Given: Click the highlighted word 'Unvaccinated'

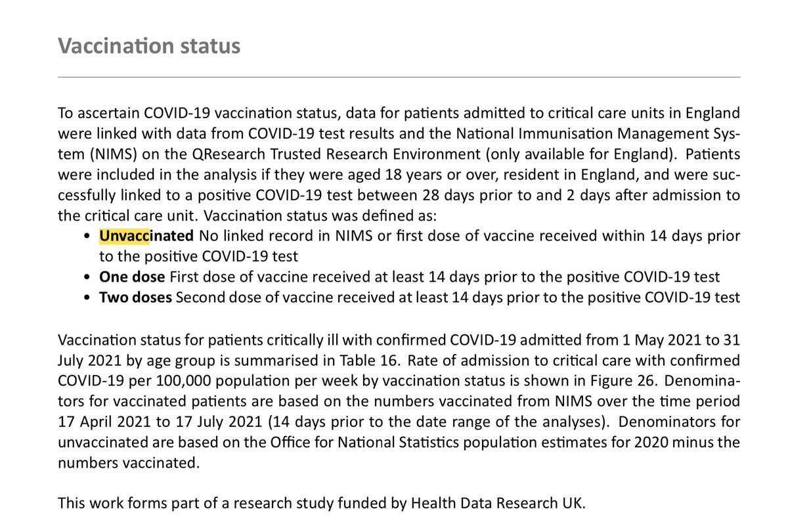Looking at the screenshot, I should [x=146, y=236].
